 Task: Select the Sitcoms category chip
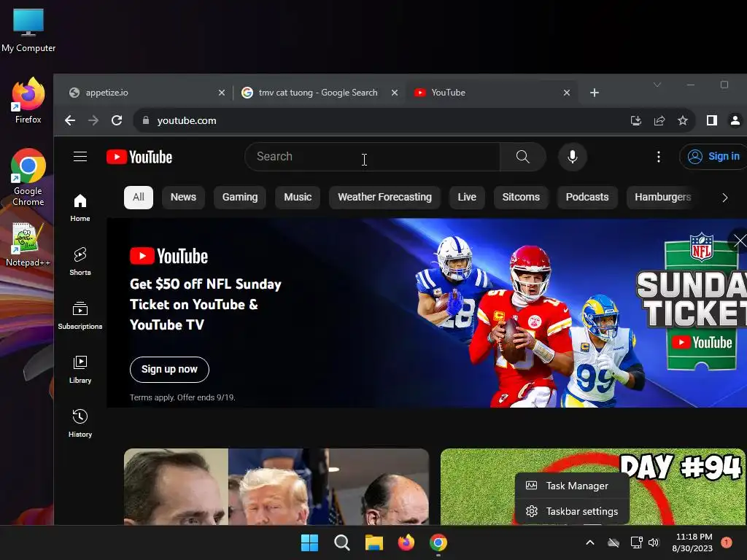521,197
